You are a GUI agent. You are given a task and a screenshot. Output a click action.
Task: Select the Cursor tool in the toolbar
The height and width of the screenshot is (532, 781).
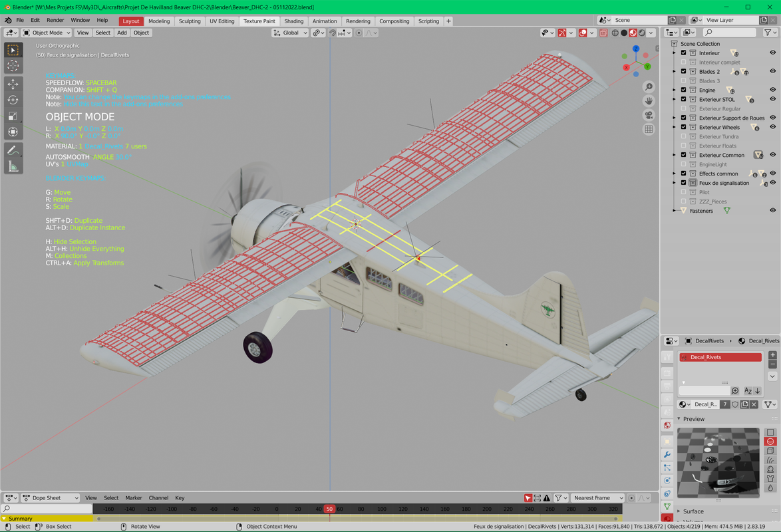click(x=13, y=66)
